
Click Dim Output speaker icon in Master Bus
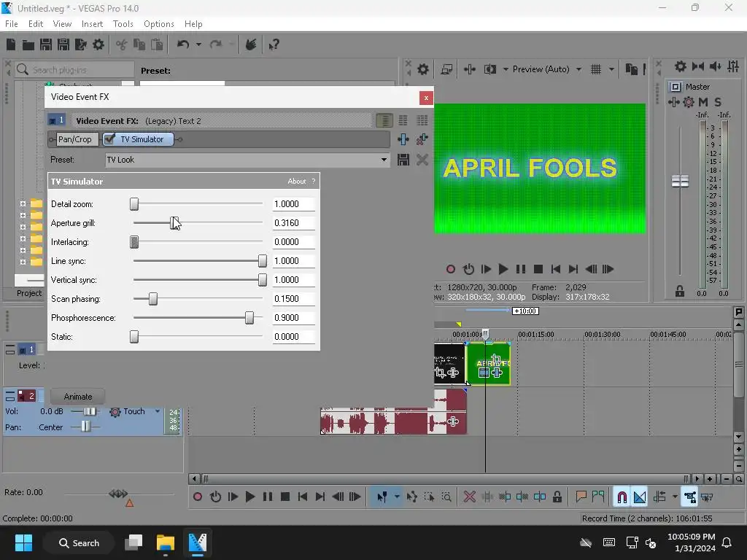[x=716, y=66]
